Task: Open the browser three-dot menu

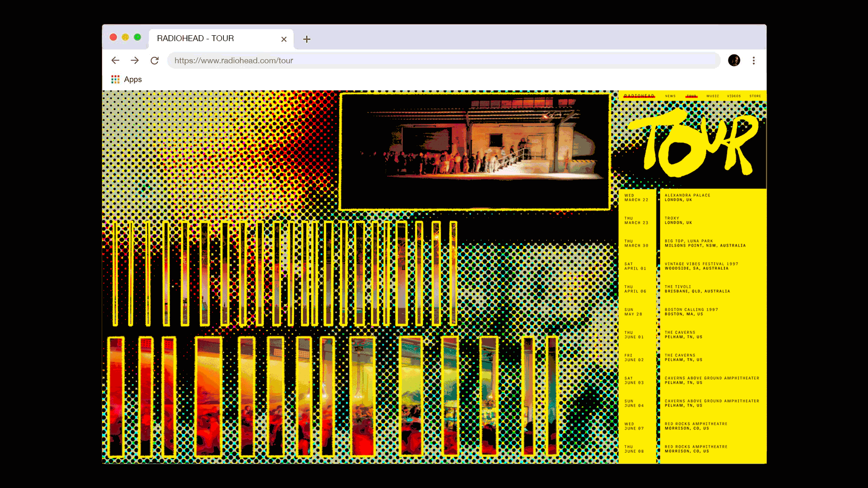Action: 754,61
